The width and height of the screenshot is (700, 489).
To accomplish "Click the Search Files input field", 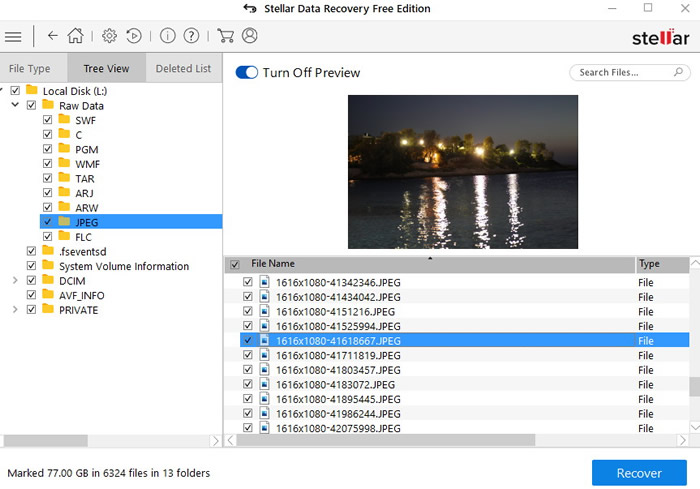I will (622, 73).
